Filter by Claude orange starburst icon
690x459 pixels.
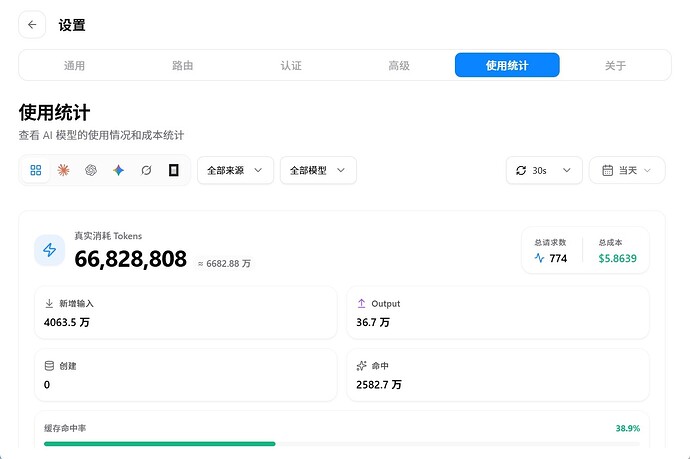tap(63, 170)
